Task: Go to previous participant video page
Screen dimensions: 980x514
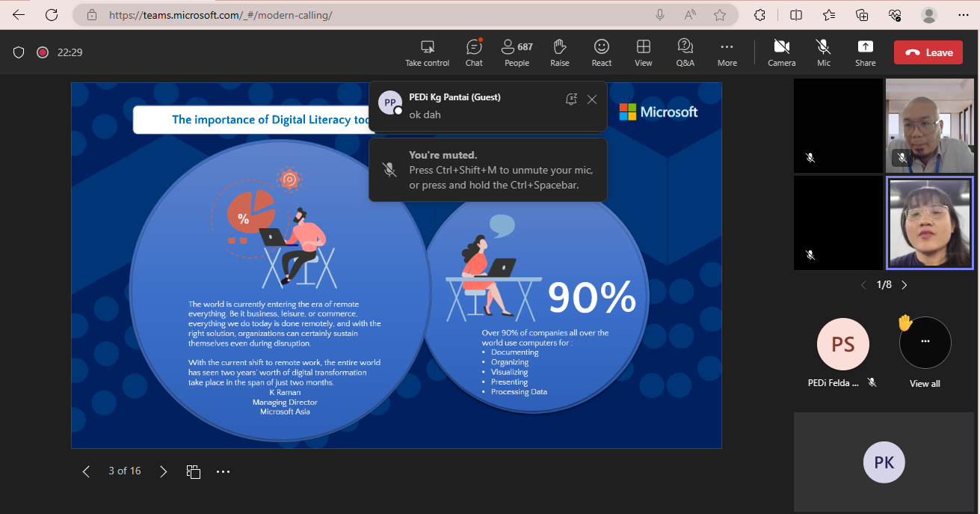Action: tap(863, 285)
